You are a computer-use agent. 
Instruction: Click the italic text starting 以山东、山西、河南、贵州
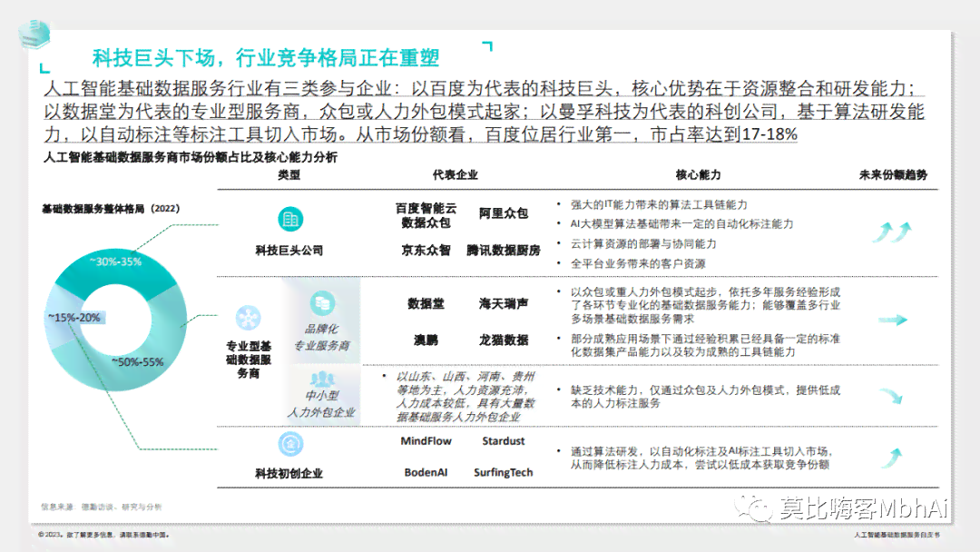[x=465, y=397]
